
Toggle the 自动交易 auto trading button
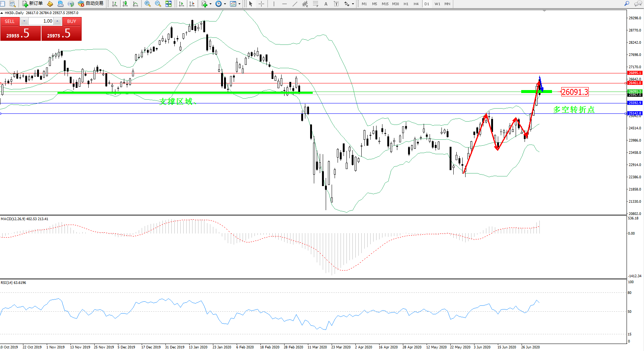pyautogui.click(x=91, y=4)
